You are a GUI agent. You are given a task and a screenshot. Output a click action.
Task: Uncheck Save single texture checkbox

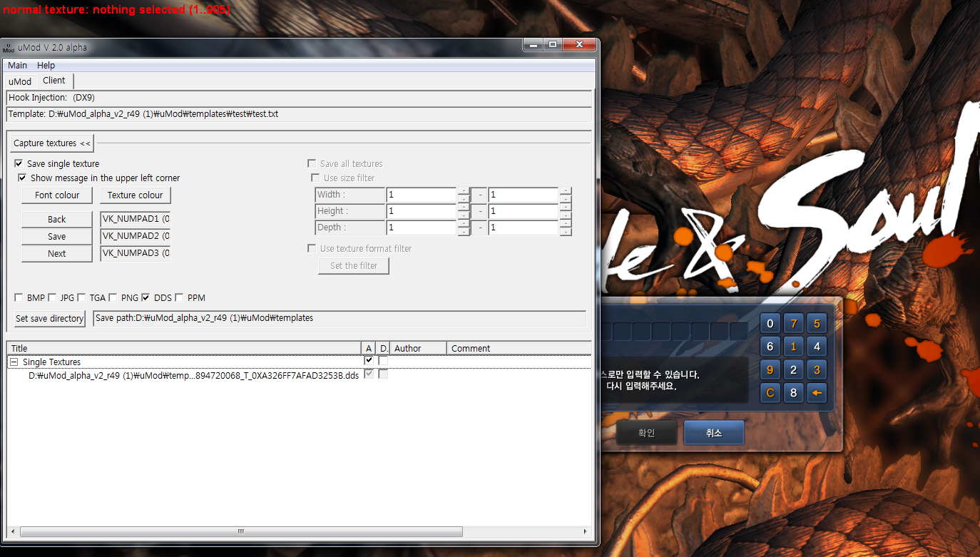19,164
